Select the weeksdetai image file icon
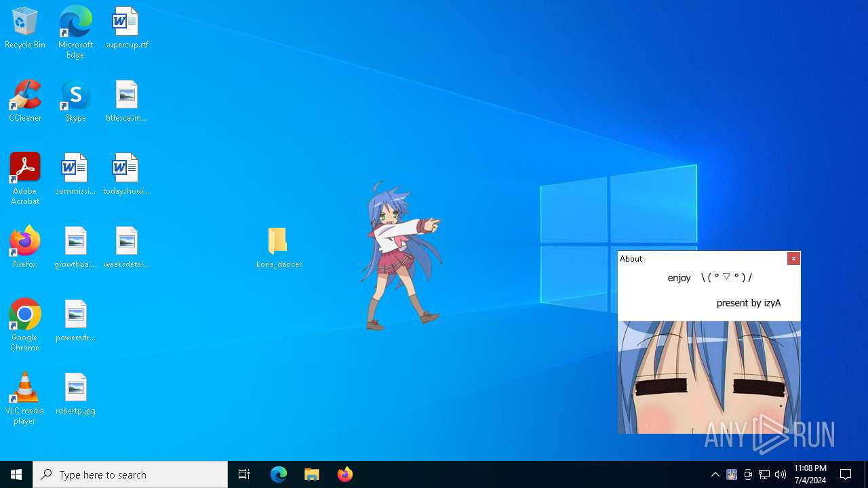The image size is (868, 488). 126,248
